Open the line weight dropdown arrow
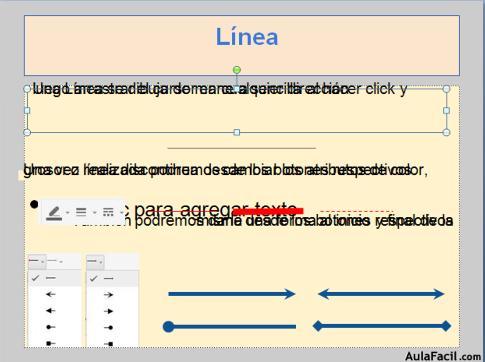 95,213
